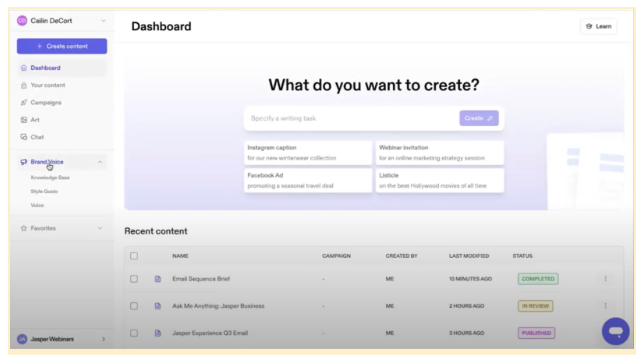Check the Jasper Experience Q3 Email checkbox
Image resolution: width=642 pixels, height=361 pixels.
pos(134,333)
